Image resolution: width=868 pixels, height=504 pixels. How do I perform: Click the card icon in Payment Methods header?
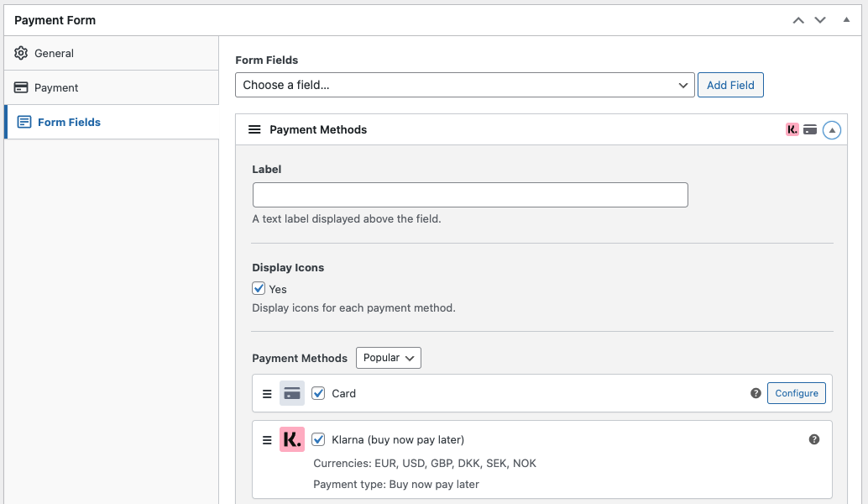click(810, 129)
